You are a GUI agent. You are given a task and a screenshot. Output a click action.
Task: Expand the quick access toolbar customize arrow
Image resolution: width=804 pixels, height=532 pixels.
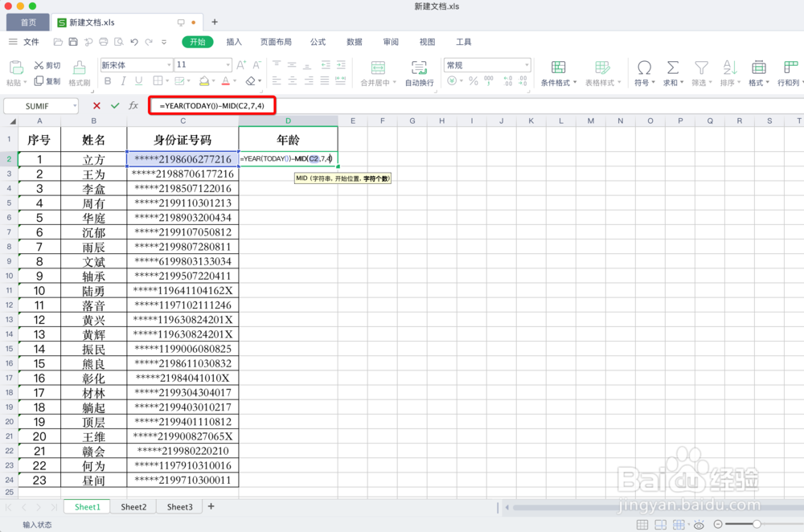tap(164, 42)
